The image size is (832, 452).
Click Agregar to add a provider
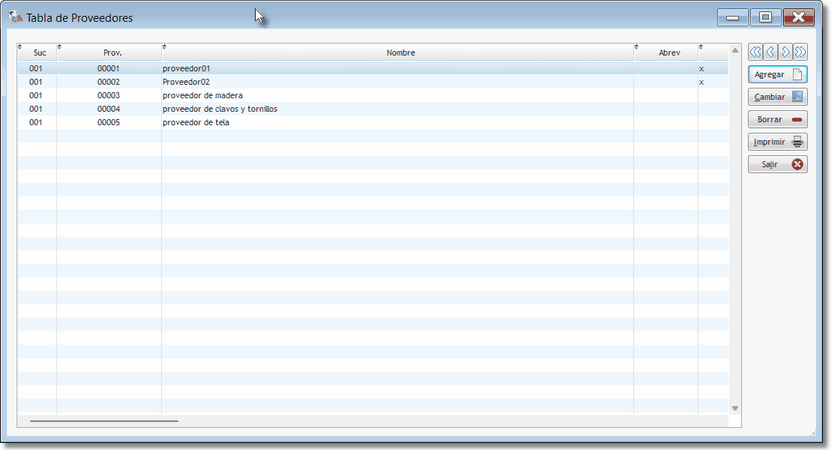click(778, 74)
